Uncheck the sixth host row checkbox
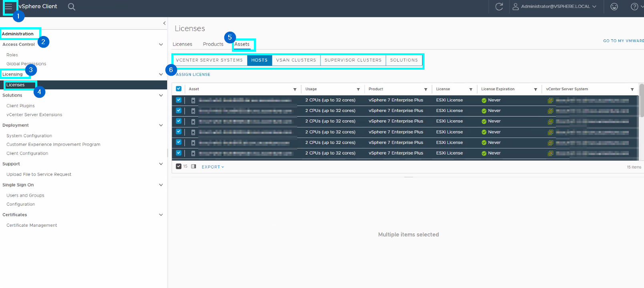This screenshot has width=644, height=288. click(x=179, y=153)
